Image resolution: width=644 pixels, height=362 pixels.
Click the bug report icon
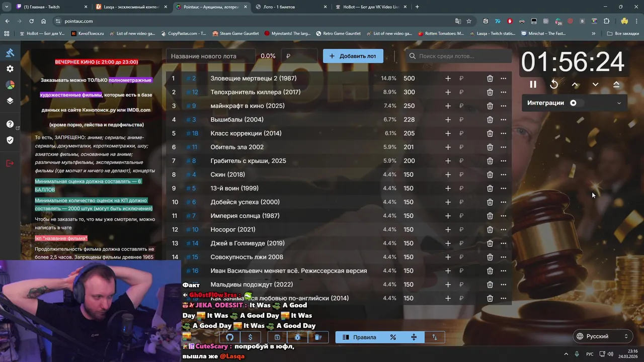pos(298,337)
